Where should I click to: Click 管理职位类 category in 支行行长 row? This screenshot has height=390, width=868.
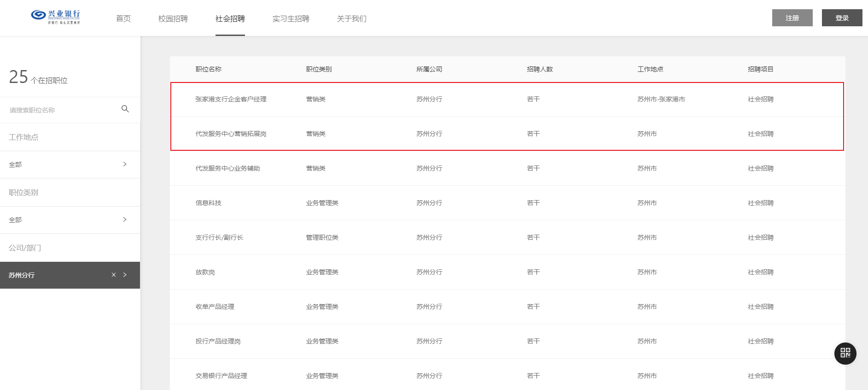click(322, 237)
